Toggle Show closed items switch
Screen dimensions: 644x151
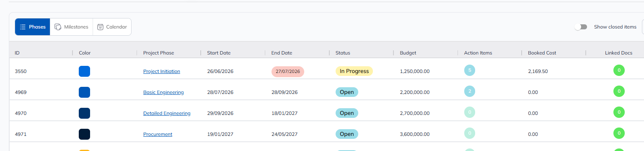click(581, 27)
